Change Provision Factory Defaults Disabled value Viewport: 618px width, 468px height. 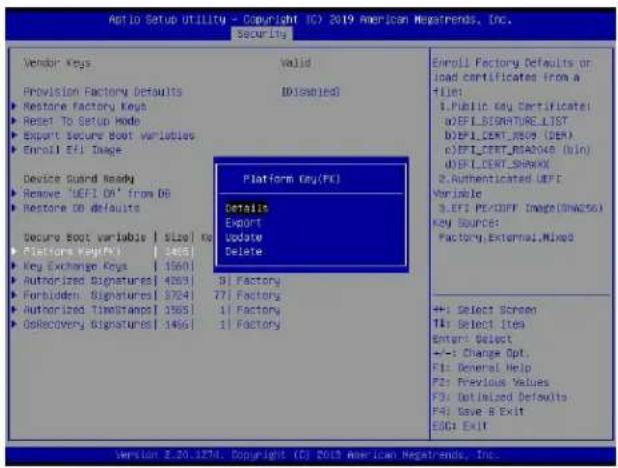pos(311,92)
